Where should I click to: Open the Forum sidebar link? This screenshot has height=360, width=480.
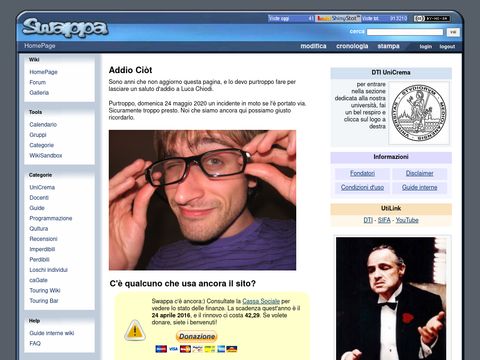(38, 82)
